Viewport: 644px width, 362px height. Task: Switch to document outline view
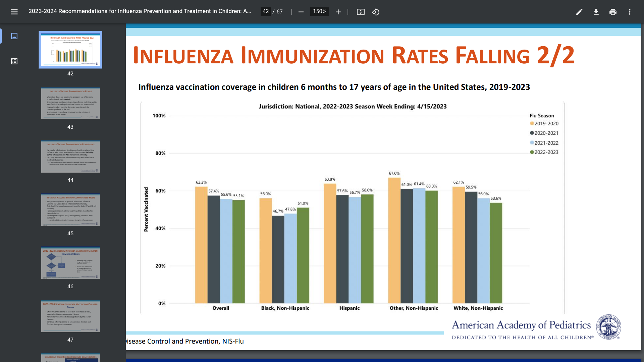click(x=14, y=61)
